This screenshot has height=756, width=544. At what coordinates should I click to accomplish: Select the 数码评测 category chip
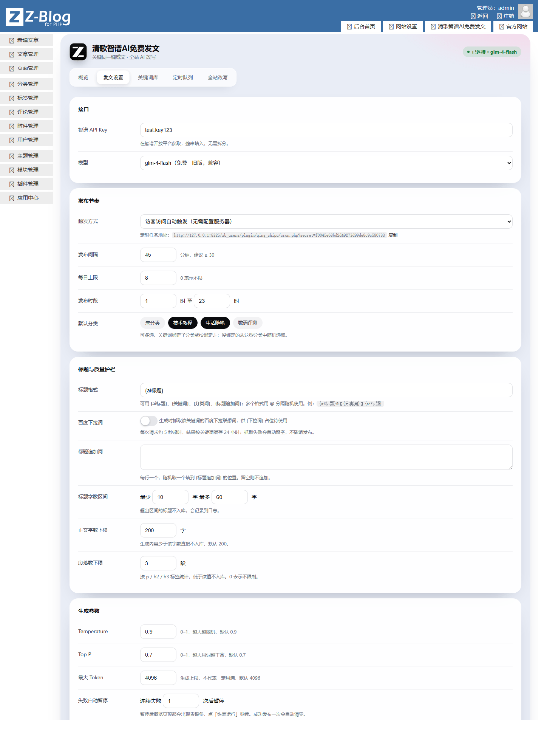248,323
